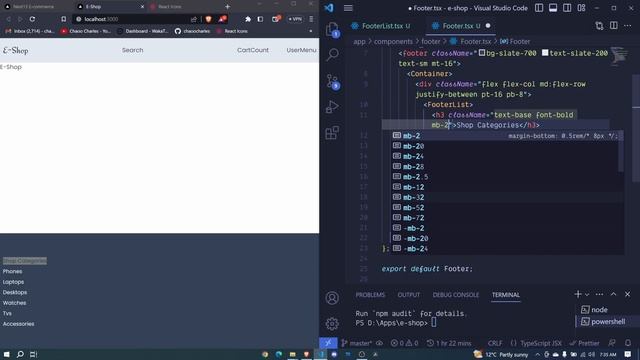The height and width of the screenshot is (360, 640).
Task: Open the Windows Start menu
Action: click(x=7, y=354)
